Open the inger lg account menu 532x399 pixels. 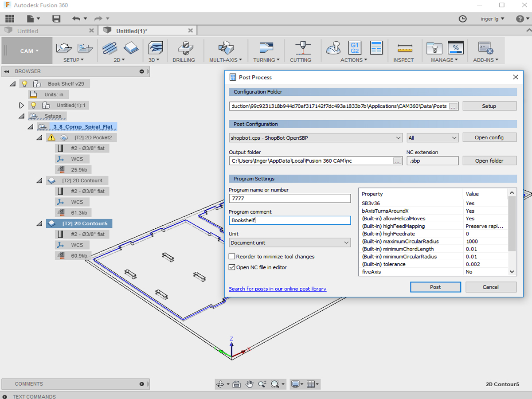click(492, 19)
